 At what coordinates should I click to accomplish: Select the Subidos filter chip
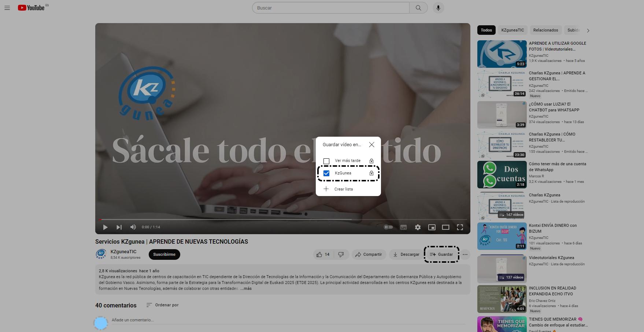[x=573, y=30]
